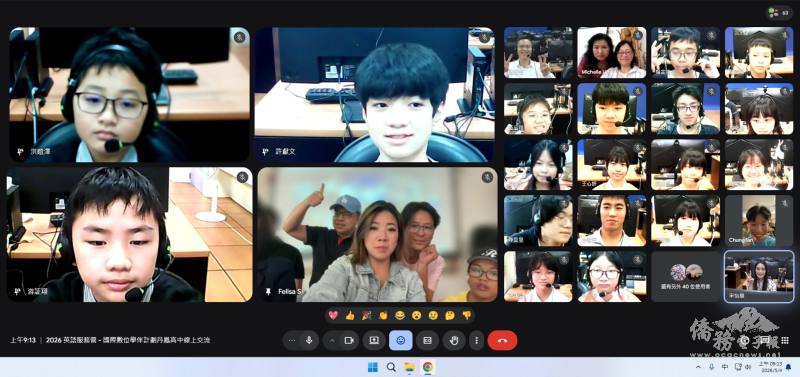Screen dimensions: 800x377
Task: Raise your hand in the meeting
Action: click(454, 340)
